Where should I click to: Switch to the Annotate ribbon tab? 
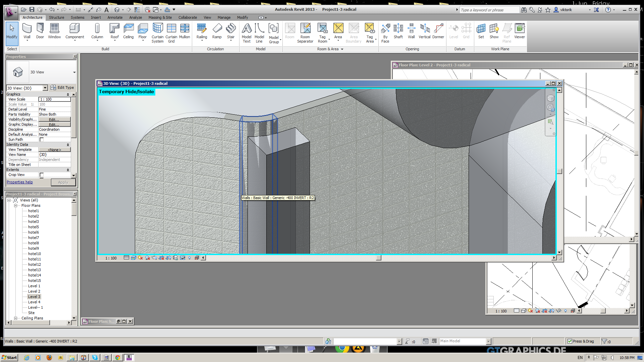tap(115, 17)
